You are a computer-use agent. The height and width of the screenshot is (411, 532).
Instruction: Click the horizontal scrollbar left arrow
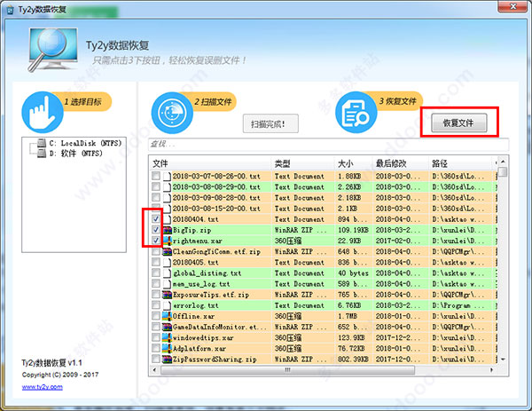tap(154, 370)
